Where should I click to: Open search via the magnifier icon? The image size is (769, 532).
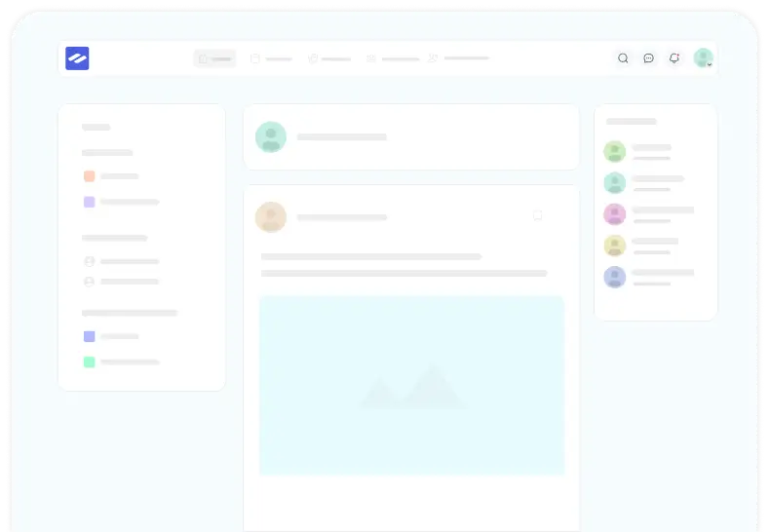(623, 58)
